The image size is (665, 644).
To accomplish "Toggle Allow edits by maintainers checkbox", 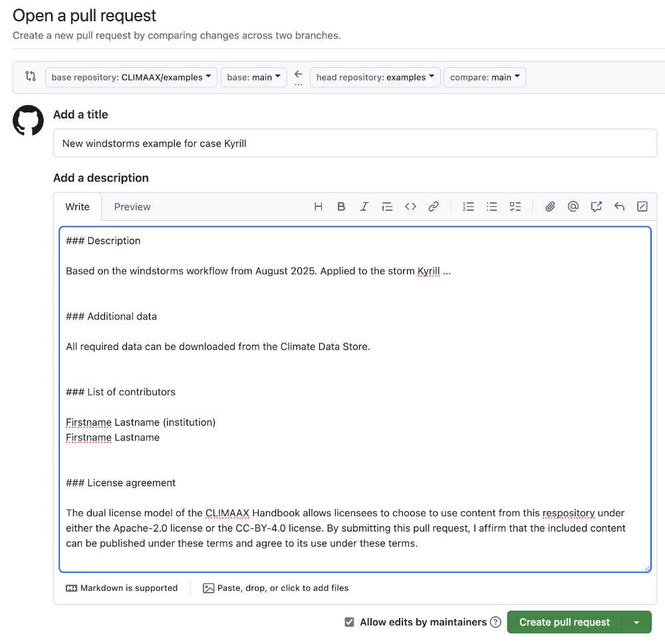I will click(349, 622).
